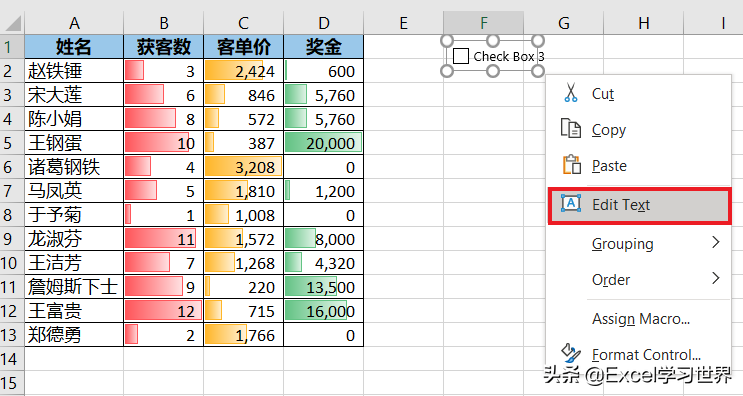Click the Cut scissors icon
The image size is (743, 396).
click(571, 92)
